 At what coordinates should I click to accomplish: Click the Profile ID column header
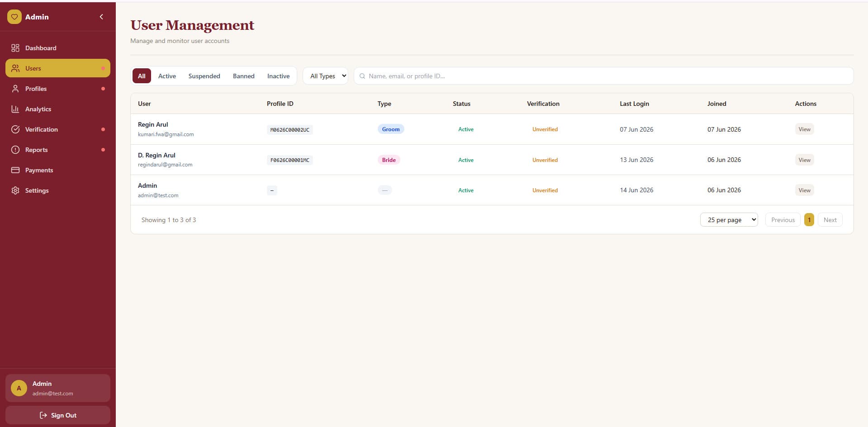click(280, 104)
